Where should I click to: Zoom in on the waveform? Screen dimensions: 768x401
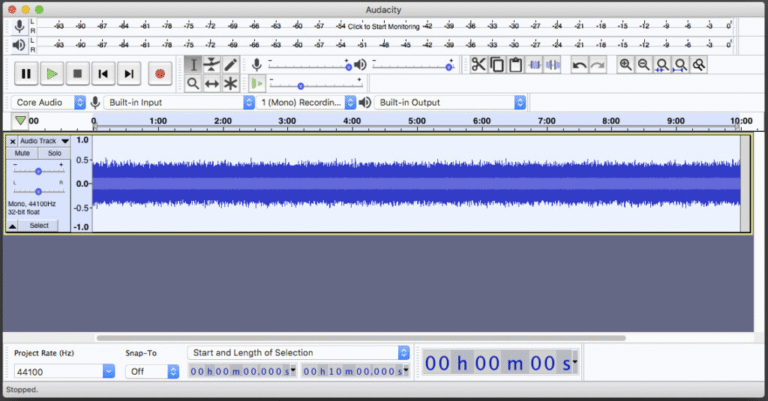626,65
